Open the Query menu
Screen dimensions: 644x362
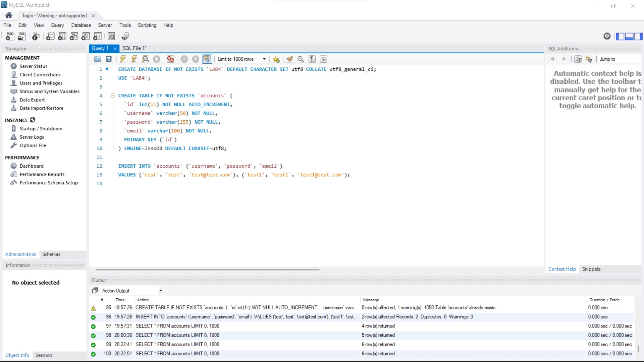(x=57, y=25)
